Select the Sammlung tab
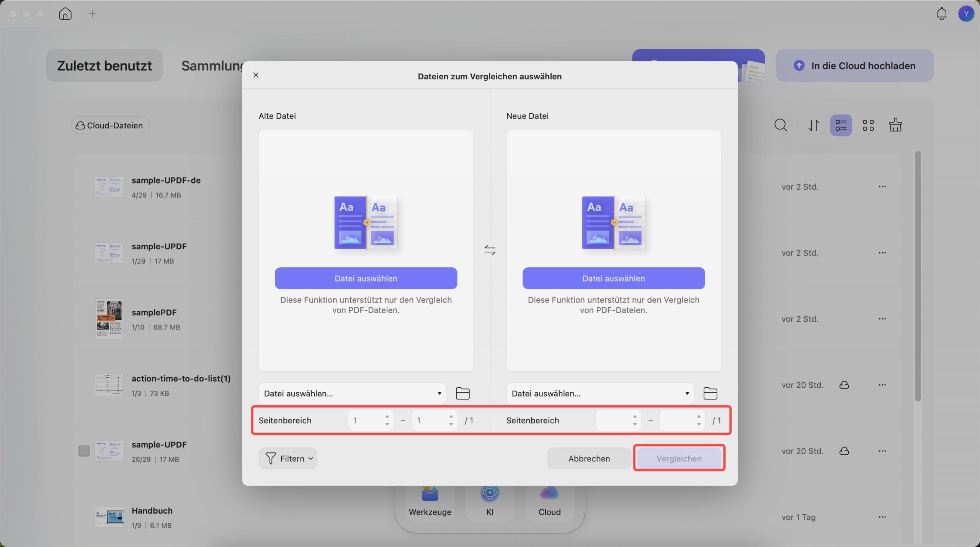This screenshot has width=980, height=547. [x=213, y=66]
